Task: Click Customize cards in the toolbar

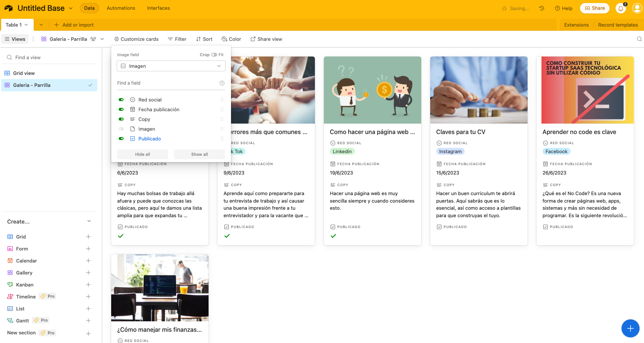Action: tap(136, 39)
